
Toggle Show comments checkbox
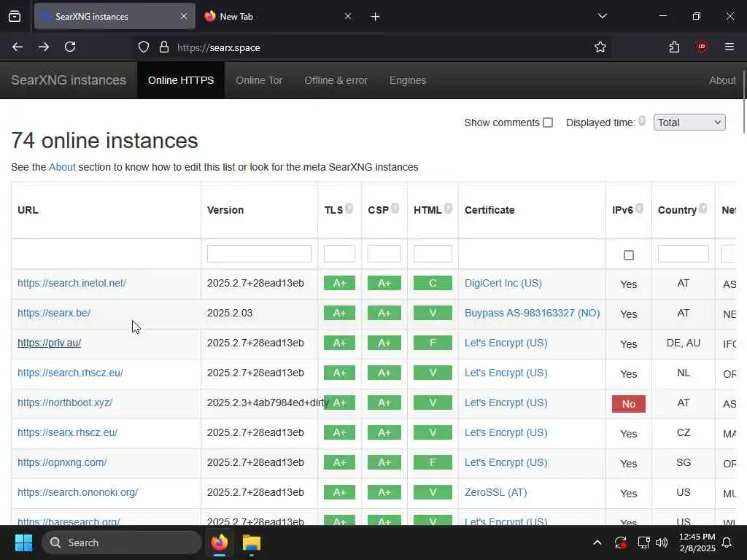click(x=548, y=122)
